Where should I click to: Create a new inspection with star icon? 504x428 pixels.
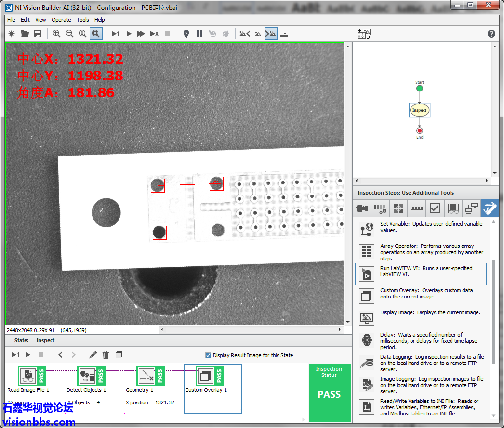pos(12,34)
